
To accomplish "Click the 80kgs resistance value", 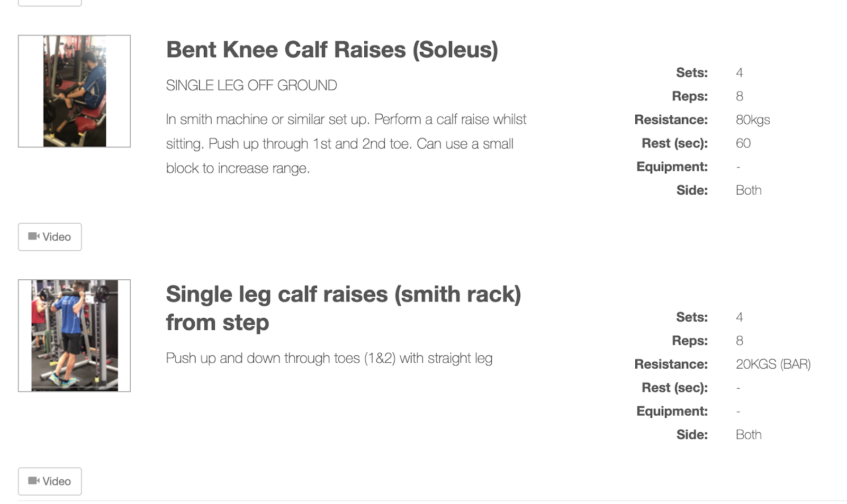I will (x=752, y=120).
